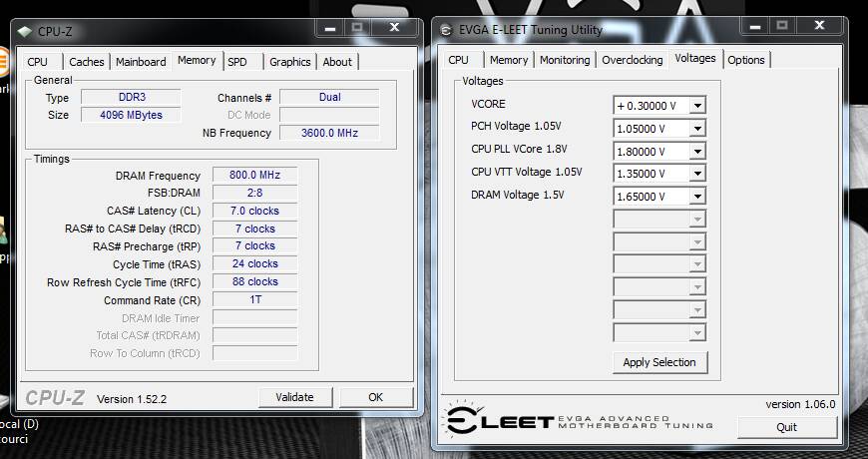Open the Overclocking tab in E-LEET
868x459 pixels.
coord(633,60)
